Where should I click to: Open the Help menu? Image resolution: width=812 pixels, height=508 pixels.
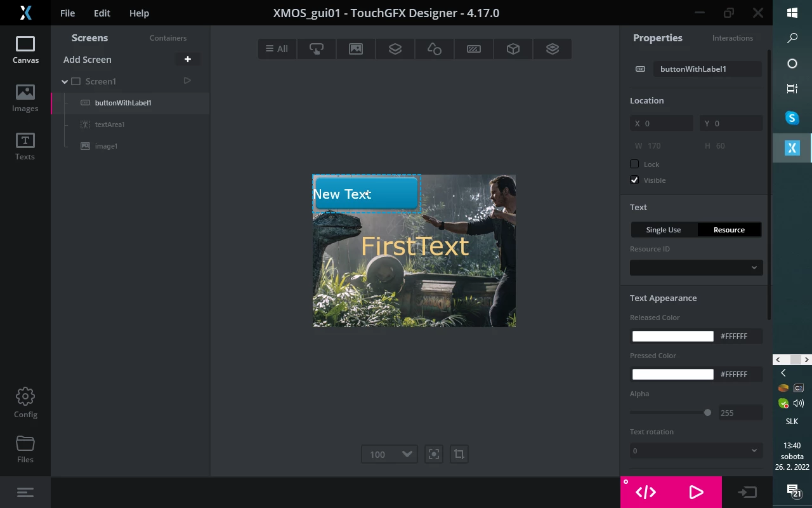139,13
